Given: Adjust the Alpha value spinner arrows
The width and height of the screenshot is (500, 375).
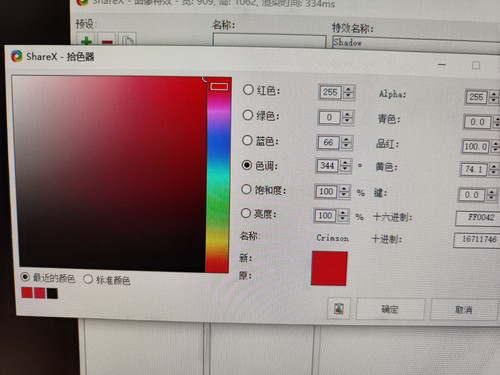Looking at the screenshot, I should (x=494, y=97).
